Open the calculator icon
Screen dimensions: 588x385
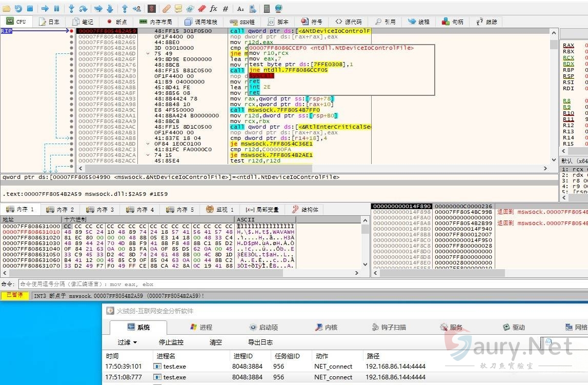[x=267, y=9]
